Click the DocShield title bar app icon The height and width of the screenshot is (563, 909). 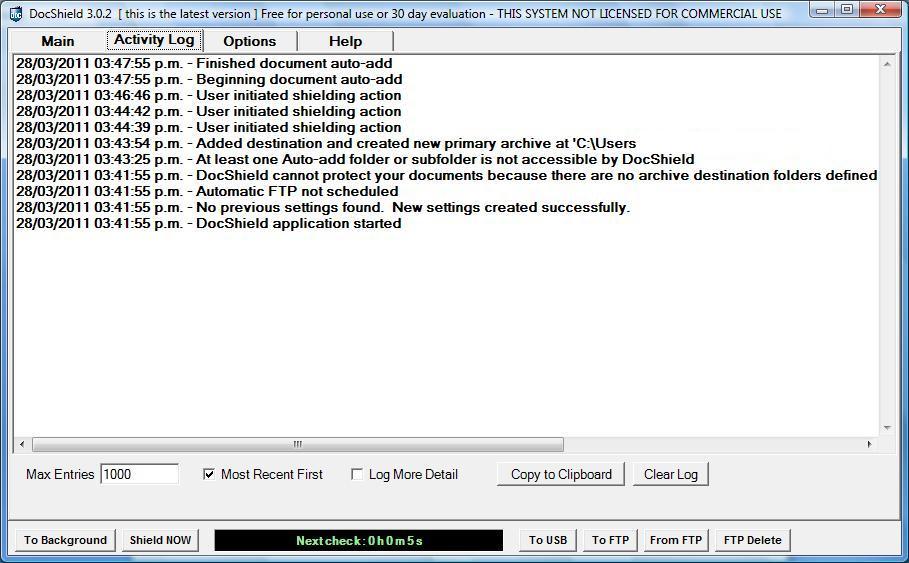click(16, 13)
